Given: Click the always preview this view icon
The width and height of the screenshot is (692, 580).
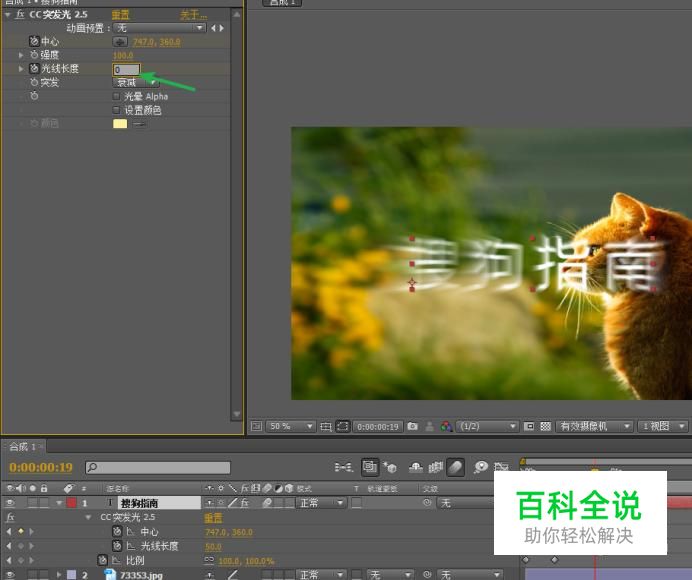Looking at the screenshot, I should click(256, 426).
